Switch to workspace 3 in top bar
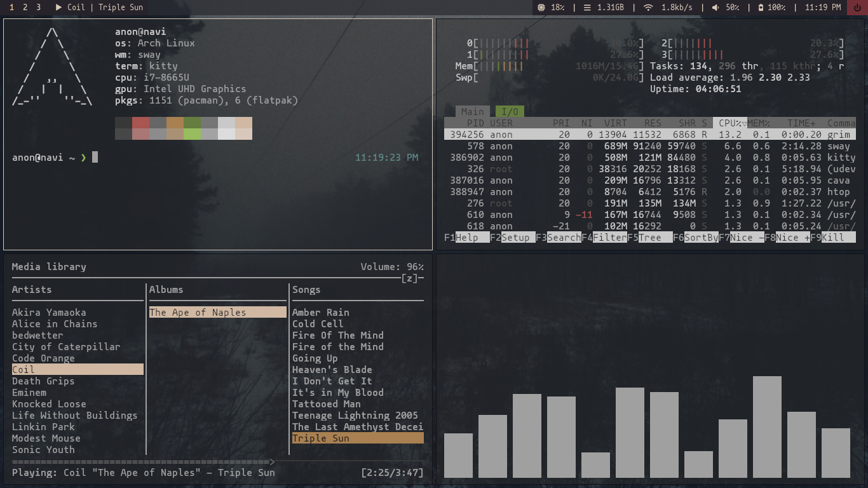 (x=39, y=8)
